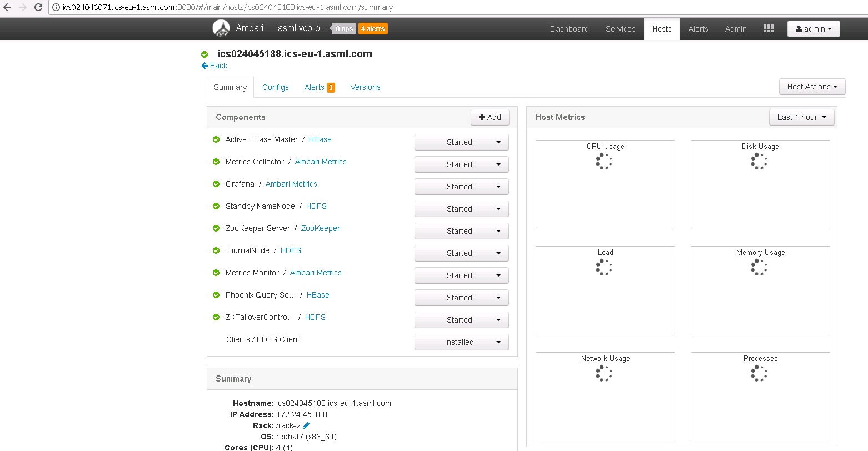The width and height of the screenshot is (868, 451).
Task: Reload the page with browser refresh icon
Action: click(x=38, y=7)
